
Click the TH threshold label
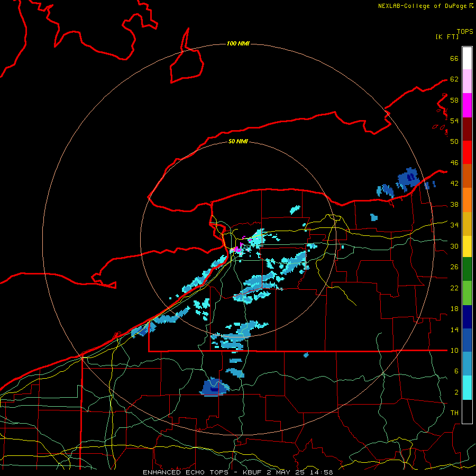point(454,413)
